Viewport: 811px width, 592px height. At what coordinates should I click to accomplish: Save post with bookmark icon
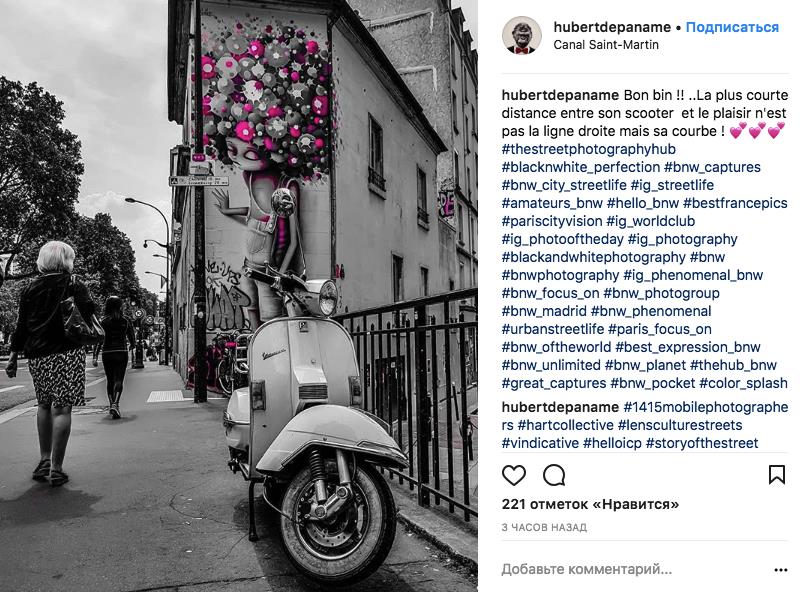coord(776,475)
